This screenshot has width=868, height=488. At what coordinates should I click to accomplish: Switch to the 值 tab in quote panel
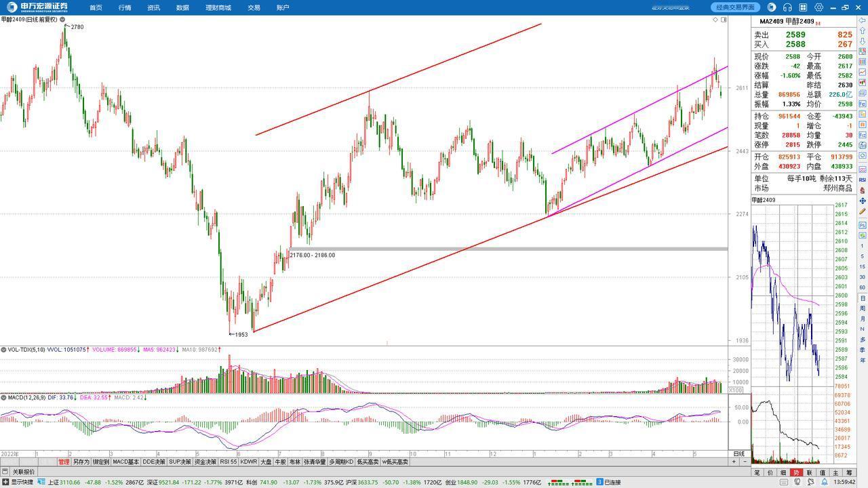[x=823, y=472]
